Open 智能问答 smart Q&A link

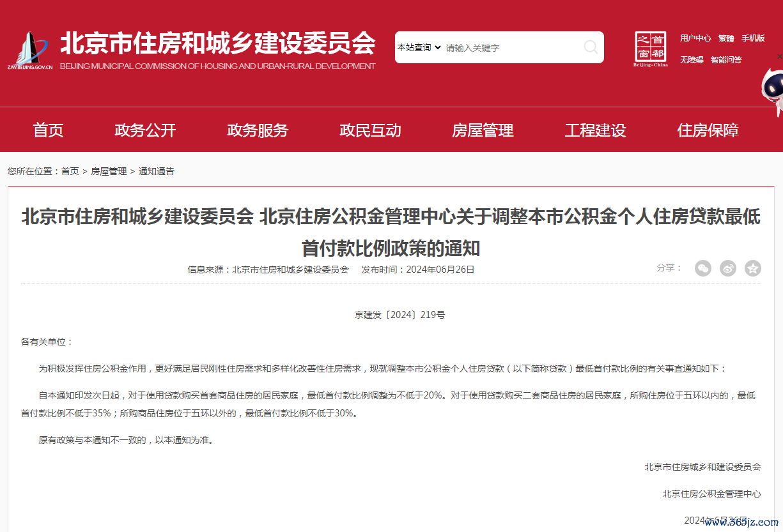click(x=726, y=59)
